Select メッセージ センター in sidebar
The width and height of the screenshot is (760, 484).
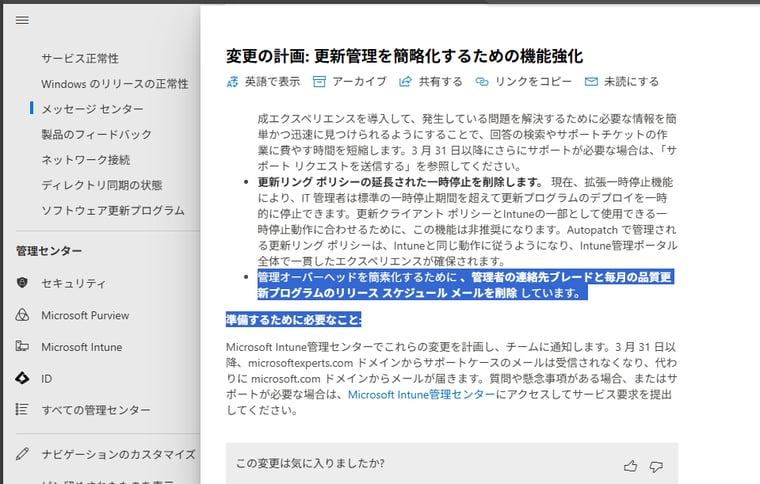tap(92, 109)
